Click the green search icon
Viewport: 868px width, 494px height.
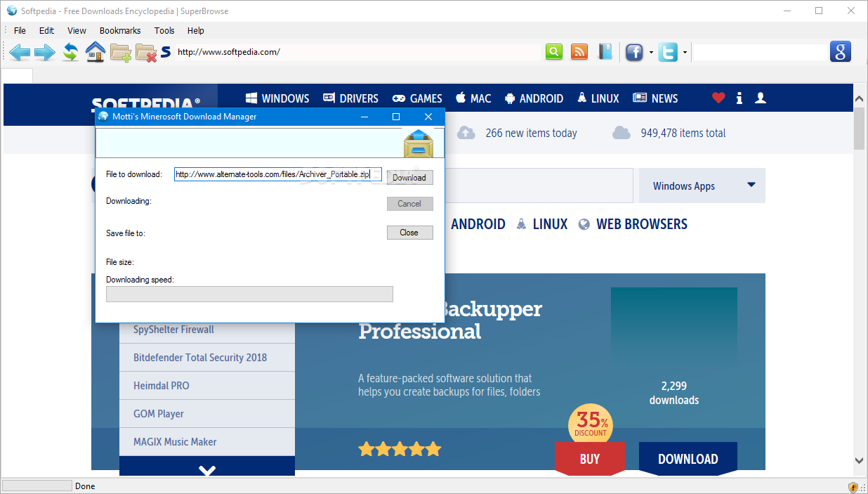554,52
